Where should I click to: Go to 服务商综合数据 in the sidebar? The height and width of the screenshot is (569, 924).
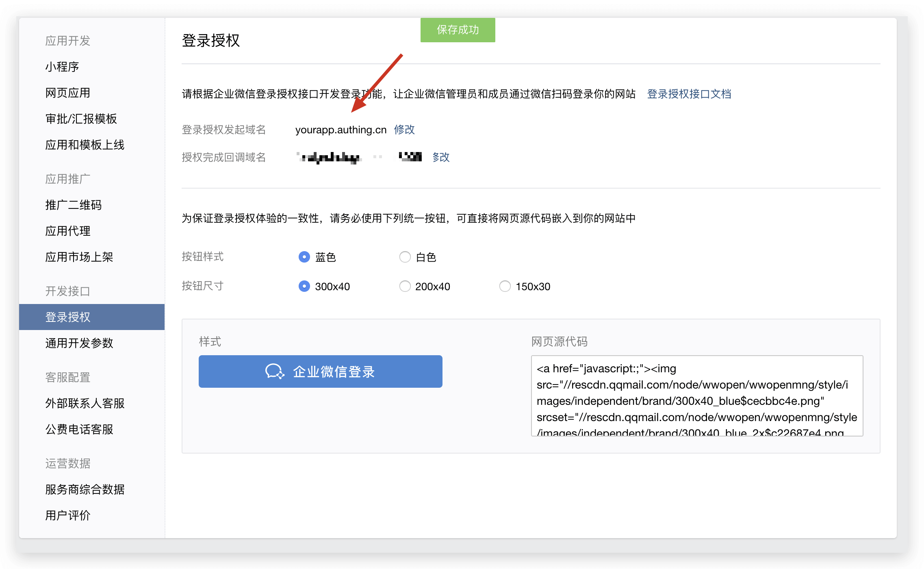point(85,489)
